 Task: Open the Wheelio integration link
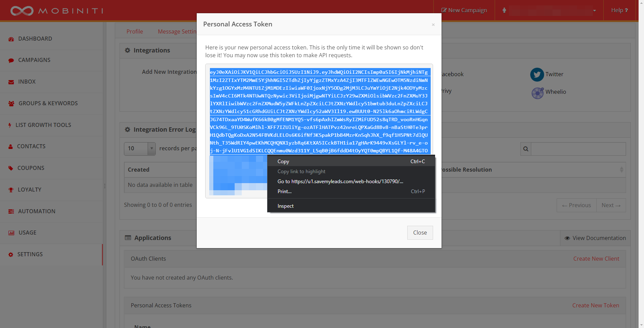tap(556, 92)
